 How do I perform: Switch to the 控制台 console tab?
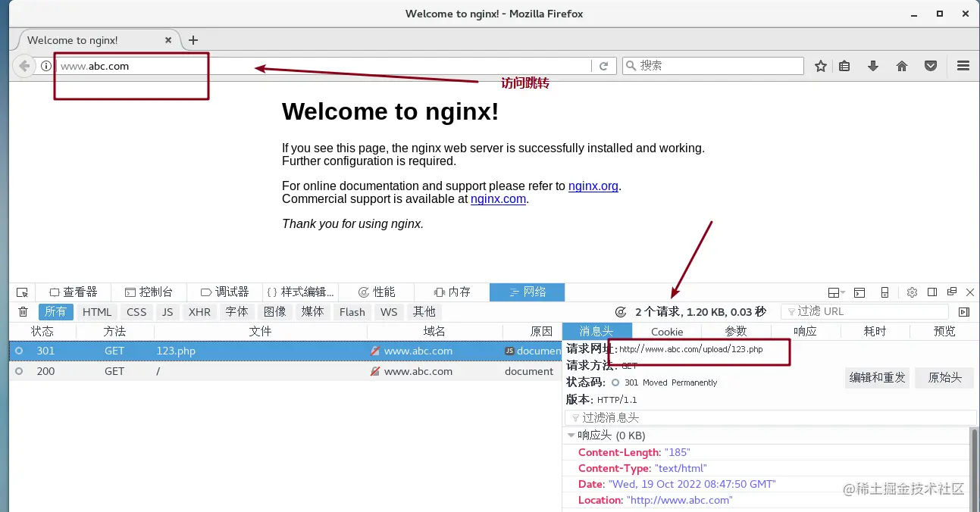(149, 292)
